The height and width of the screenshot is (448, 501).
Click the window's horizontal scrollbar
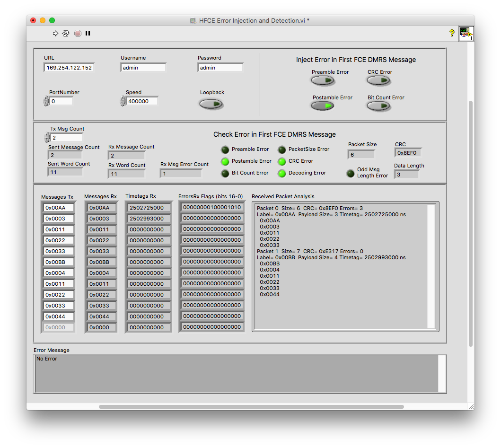tap(251, 407)
